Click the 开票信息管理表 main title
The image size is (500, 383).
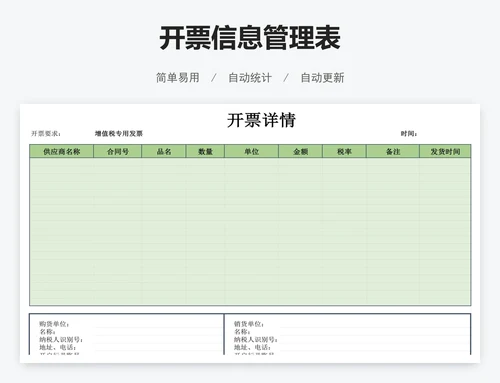250,38
